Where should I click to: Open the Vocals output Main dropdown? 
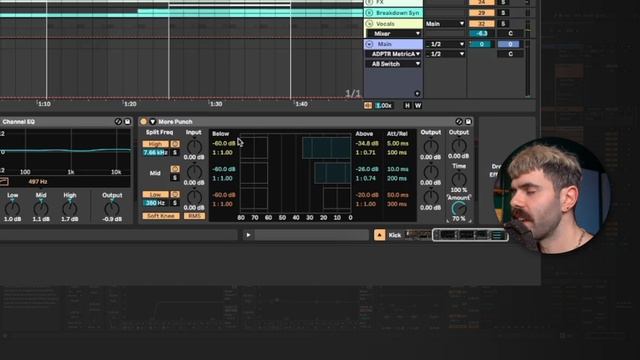click(445, 24)
